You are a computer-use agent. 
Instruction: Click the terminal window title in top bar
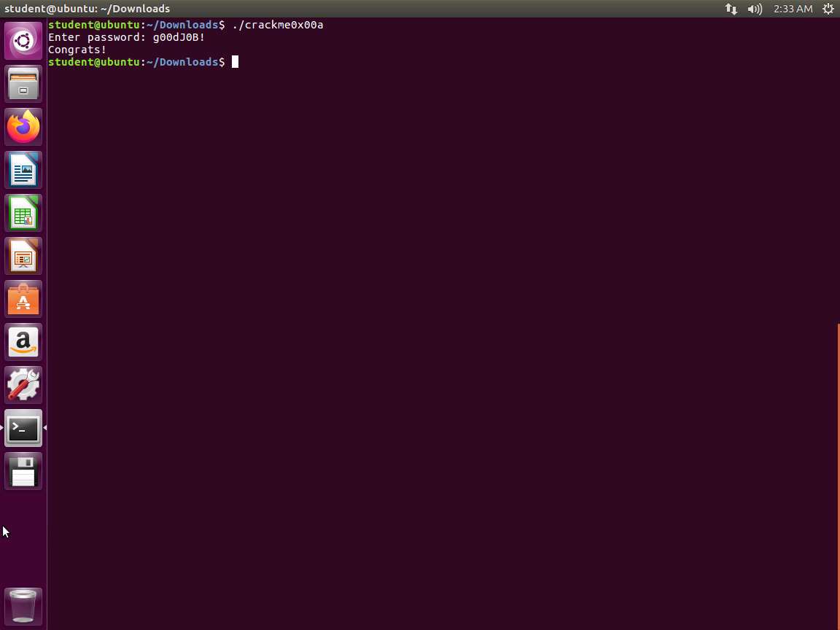[87, 9]
